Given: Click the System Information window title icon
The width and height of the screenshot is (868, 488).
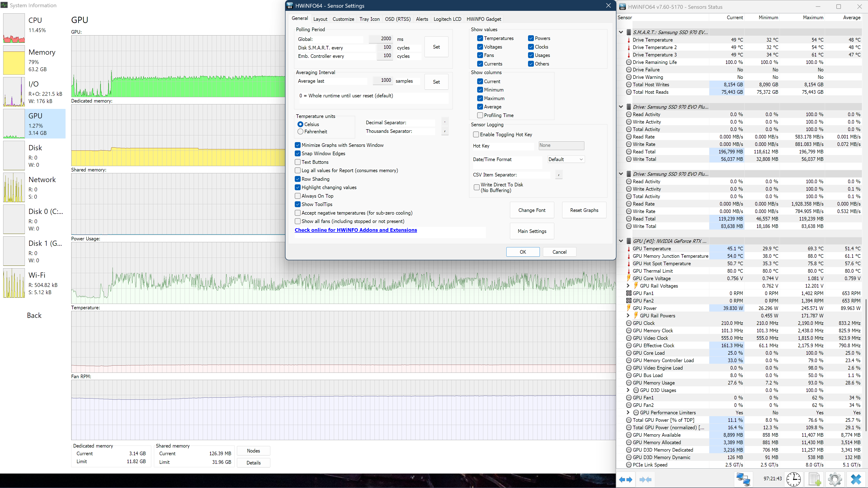Looking at the screenshot, I should pos(4,5).
